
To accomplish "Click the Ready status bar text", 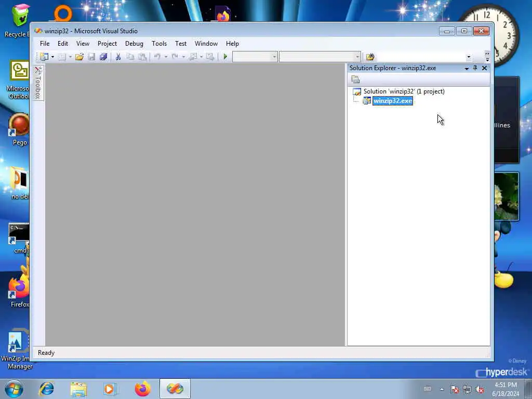I will click(46, 353).
